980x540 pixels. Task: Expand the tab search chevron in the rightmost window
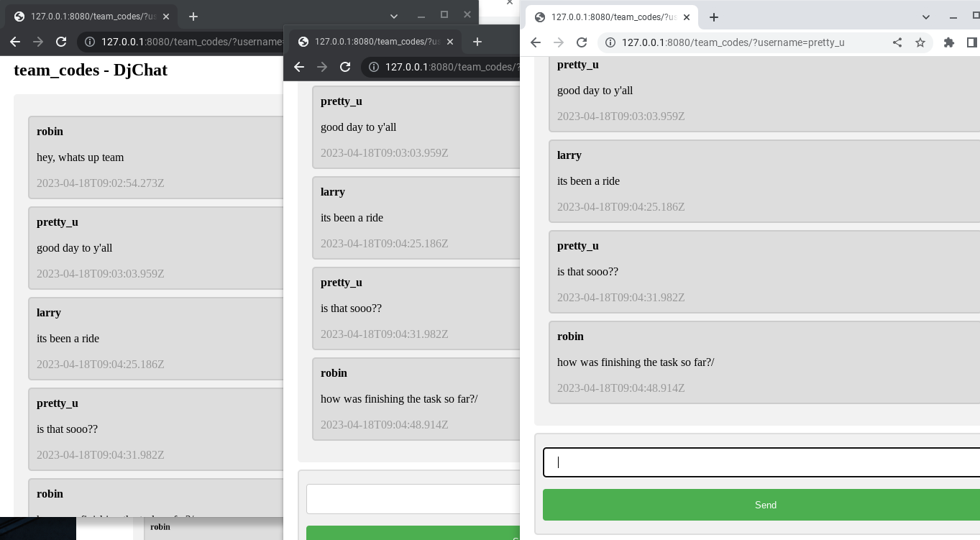click(x=926, y=17)
